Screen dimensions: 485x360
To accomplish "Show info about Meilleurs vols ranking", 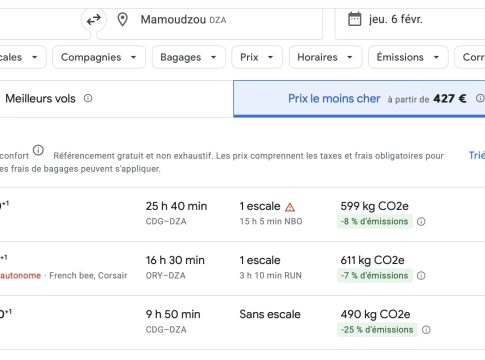I will tap(88, 98).
